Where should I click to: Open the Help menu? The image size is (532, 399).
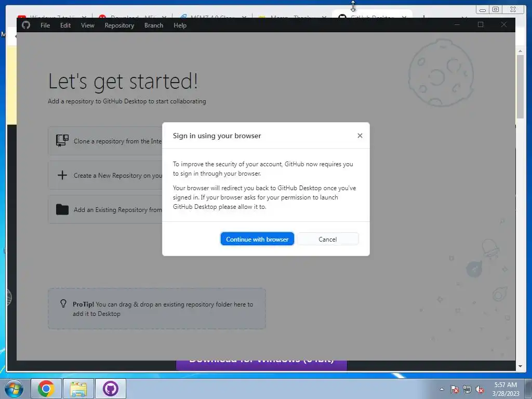tap(180, 25)
